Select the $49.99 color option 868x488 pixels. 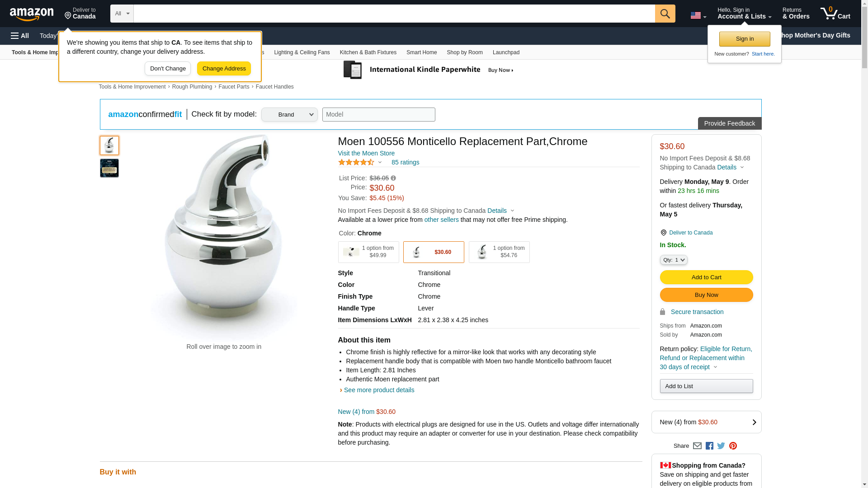pyautogui.click(x=368, y=252)
